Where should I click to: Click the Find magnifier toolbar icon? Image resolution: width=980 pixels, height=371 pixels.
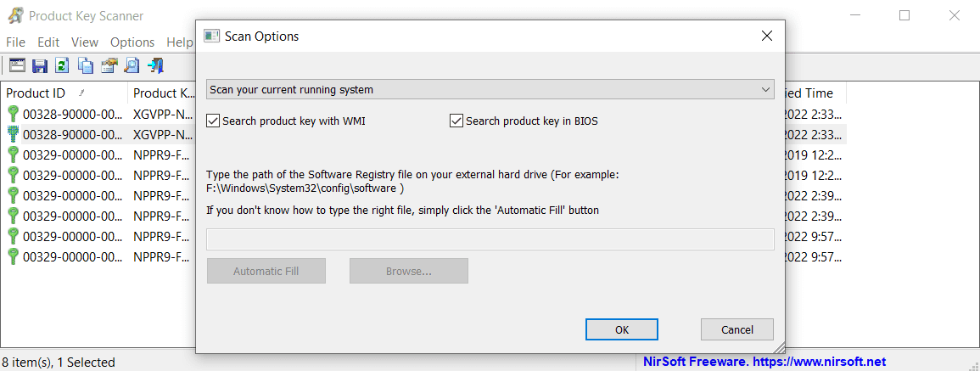[x=132, y=65]
